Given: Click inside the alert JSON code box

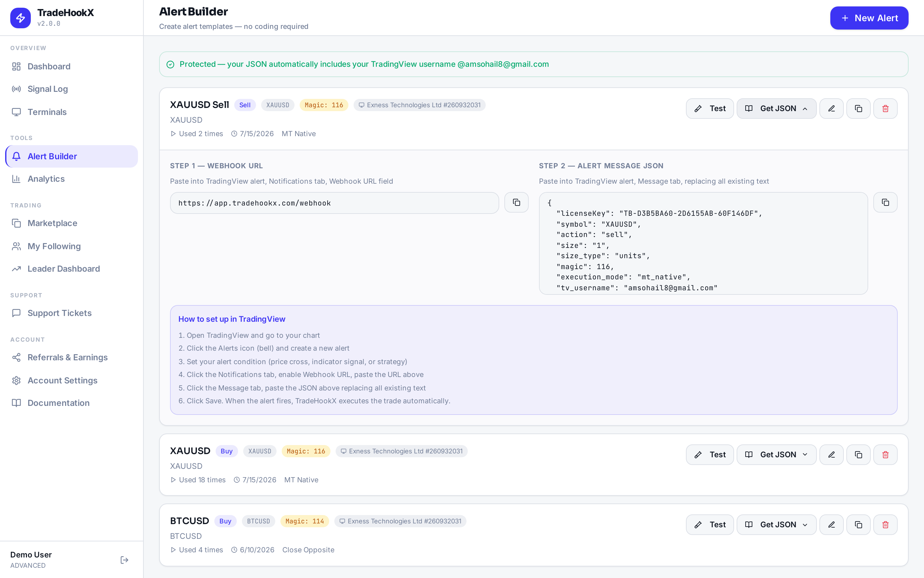Looking at the screenshot, I should click(x=703, y=243).
